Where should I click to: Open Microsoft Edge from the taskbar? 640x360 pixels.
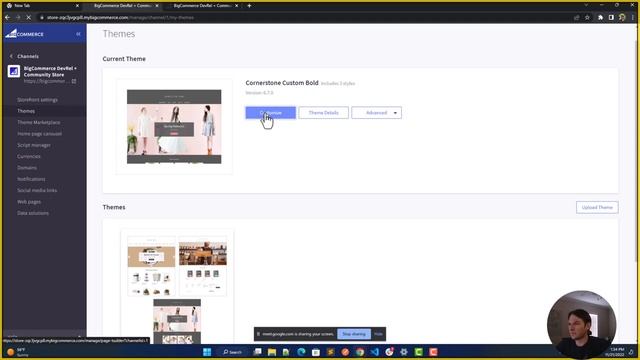tap(301, 352)
